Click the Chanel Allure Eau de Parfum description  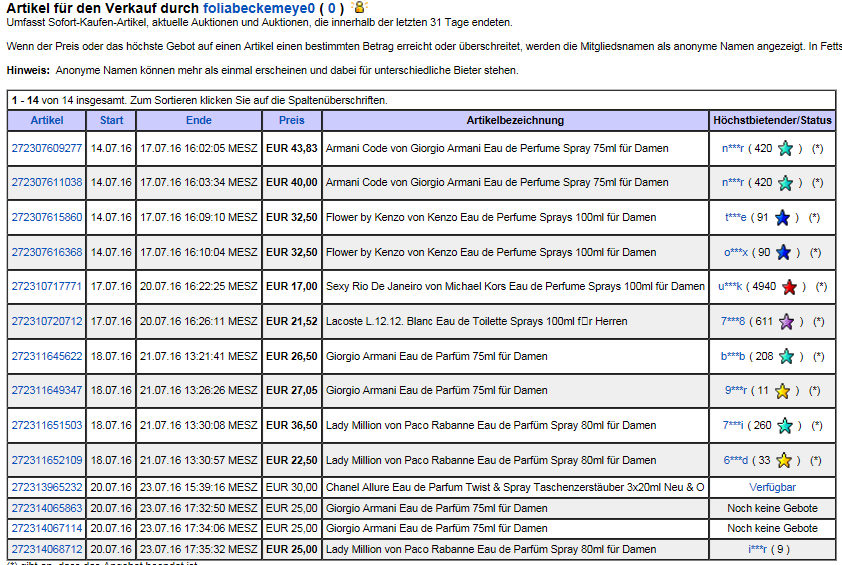515,487
